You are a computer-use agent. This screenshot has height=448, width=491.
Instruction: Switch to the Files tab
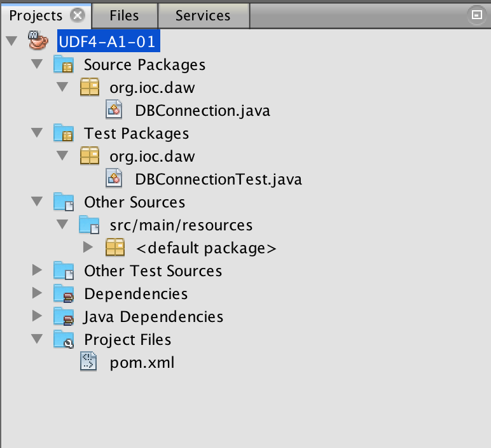pos(124,16)
